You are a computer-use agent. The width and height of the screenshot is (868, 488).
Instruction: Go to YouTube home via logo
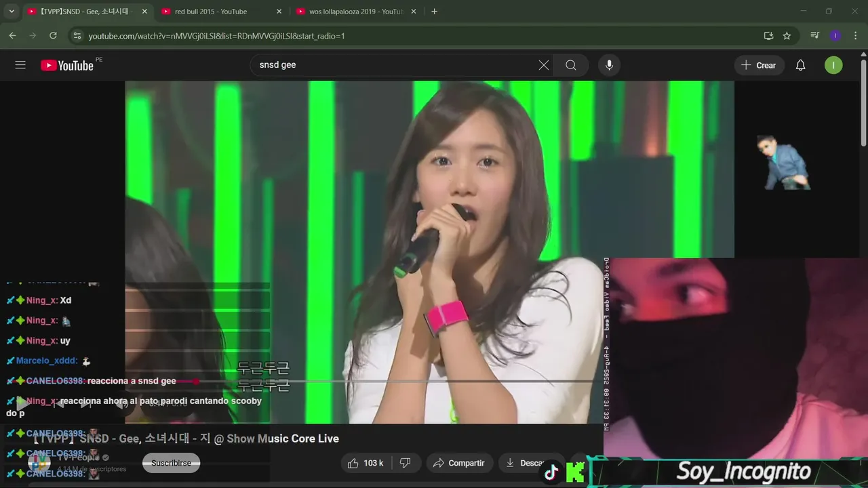point(67,65)
